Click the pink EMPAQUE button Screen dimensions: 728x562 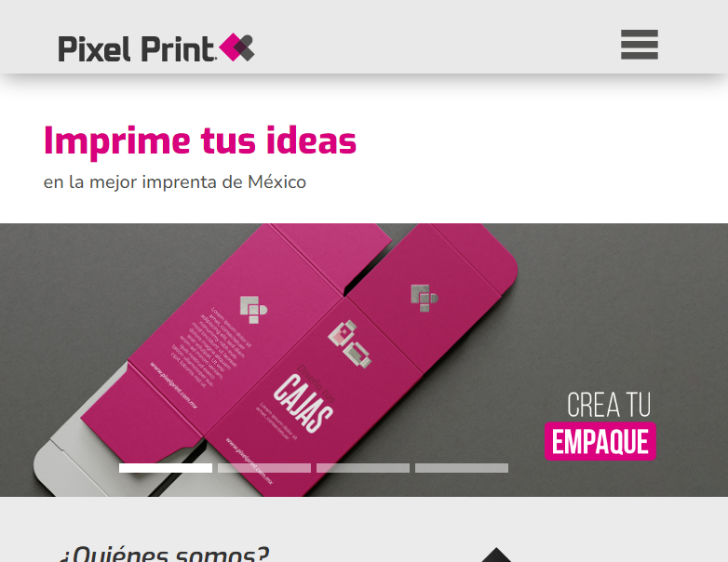(x=600, y=441)
